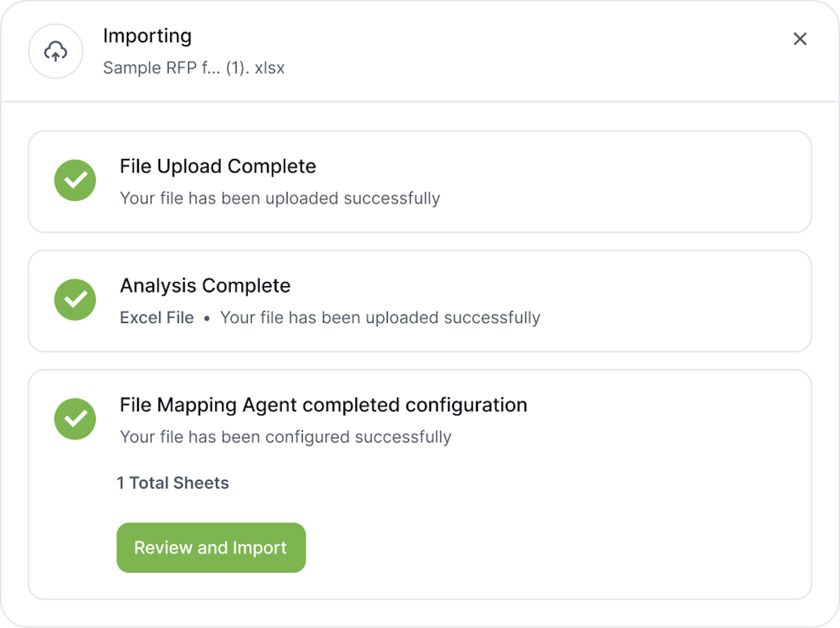The width and height of the screenshot is (840, 628).
Task: Click the cloud upload icon
Action: [x=55, y=51]
